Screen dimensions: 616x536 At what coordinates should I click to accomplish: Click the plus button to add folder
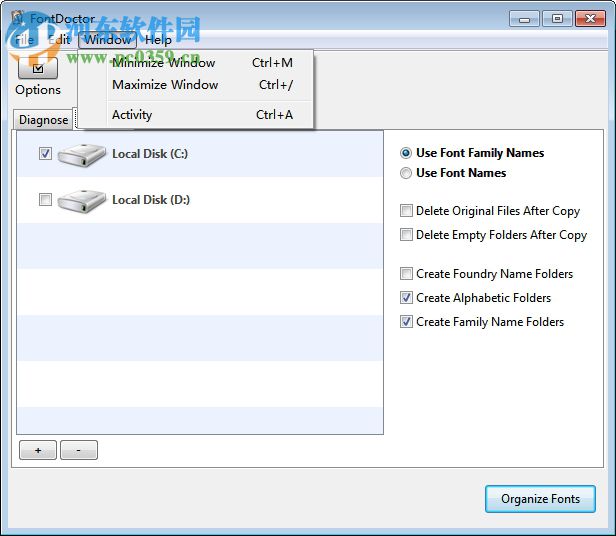coord(38,450)
